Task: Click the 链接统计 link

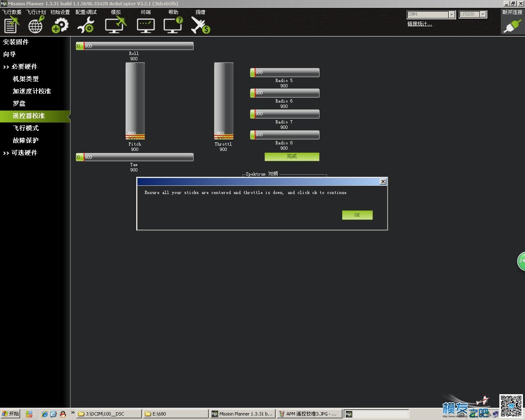Action: 420,24
